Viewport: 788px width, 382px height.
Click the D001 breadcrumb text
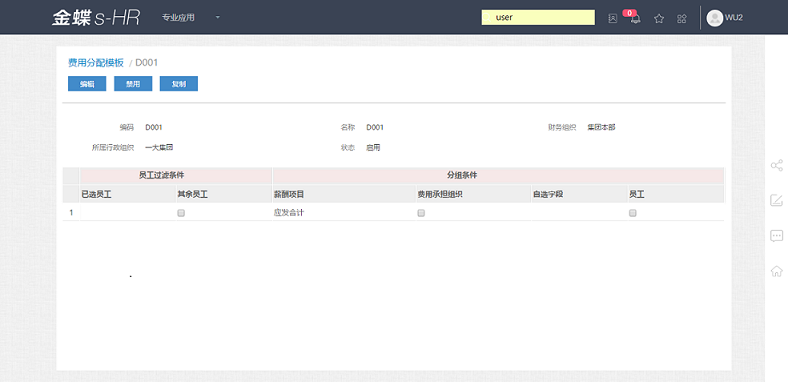pos(147,63)
